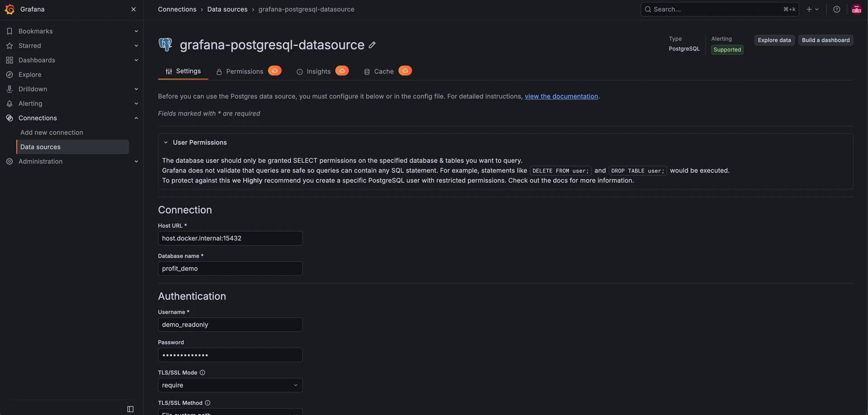
Task: Click the Connections icon in sidebar
Action: pyautogui.click(x=9, y=118)
